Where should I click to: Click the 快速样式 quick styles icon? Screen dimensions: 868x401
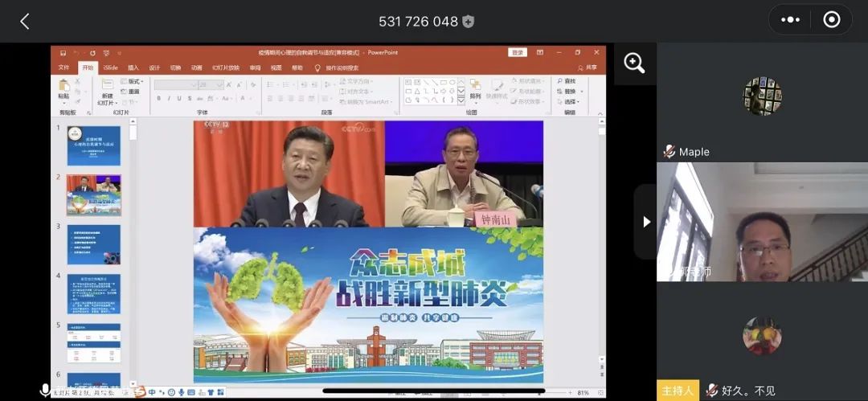(497, 85)
